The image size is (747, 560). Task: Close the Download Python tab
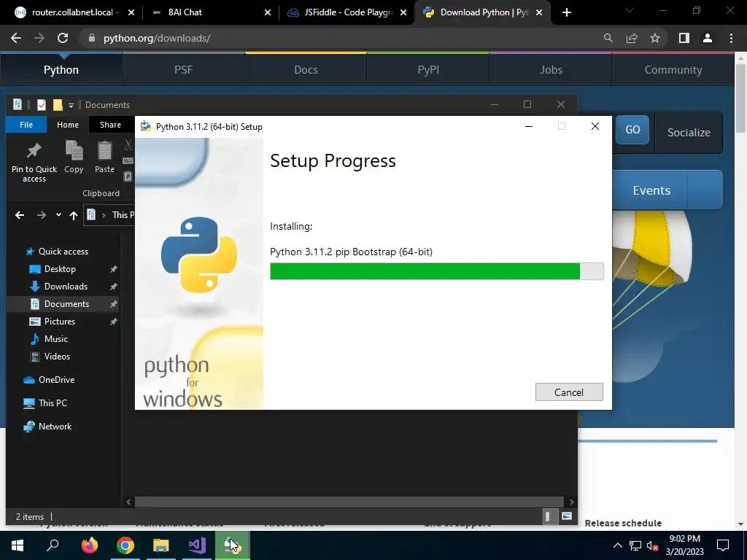pos(539,12)
